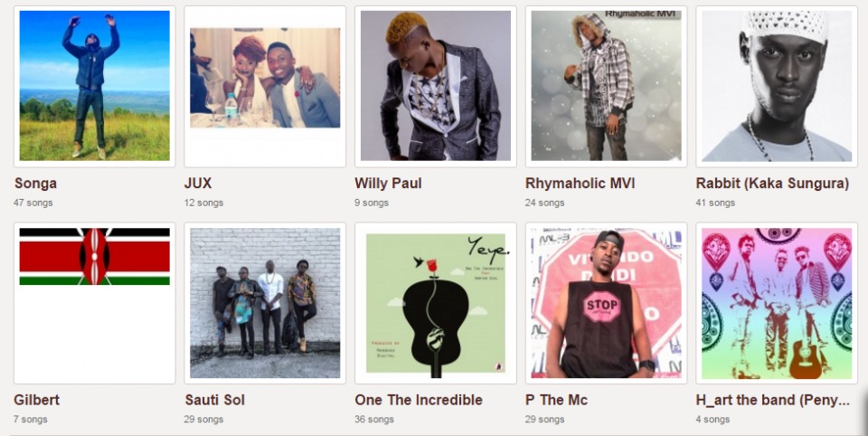The width and height of the screenshot is (868, 436).
Task: Open the Songa artist thumbnail
Action: coord(95,86)
